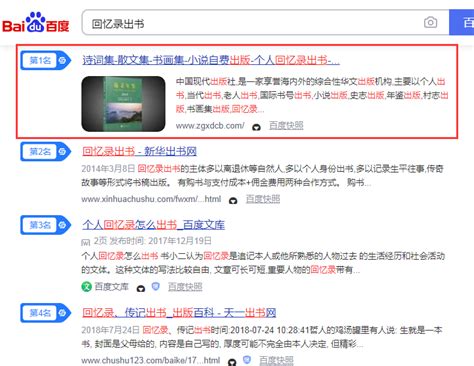Screen dimensions: 474x366
Task: Open 百度快照 for 百度文库 result
Action: click(185, 287)
